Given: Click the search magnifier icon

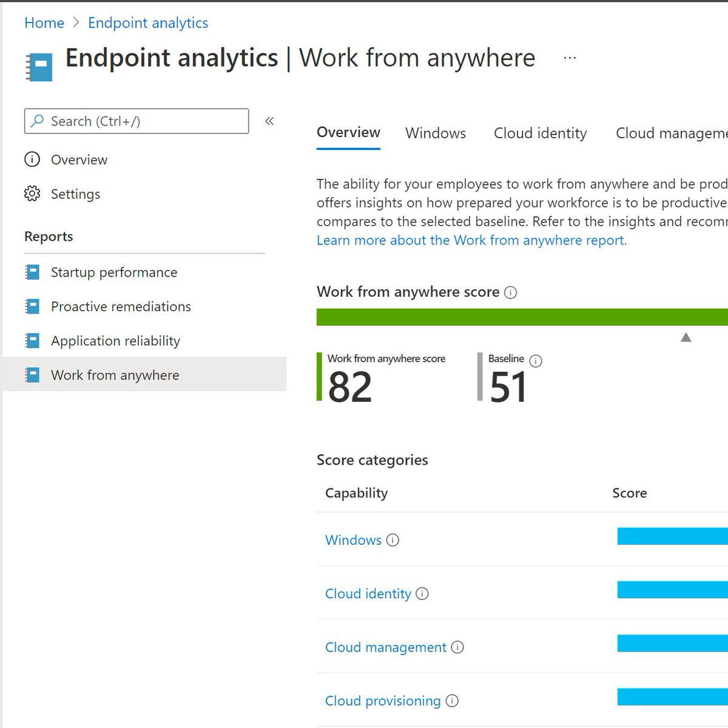Looking at the screenshot, I should click(38, 121).
